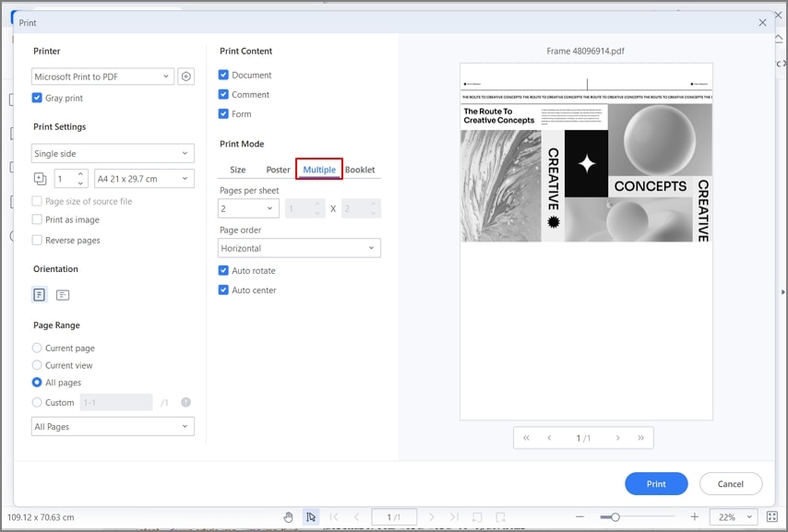Click the Cancel button

point(731,483)
